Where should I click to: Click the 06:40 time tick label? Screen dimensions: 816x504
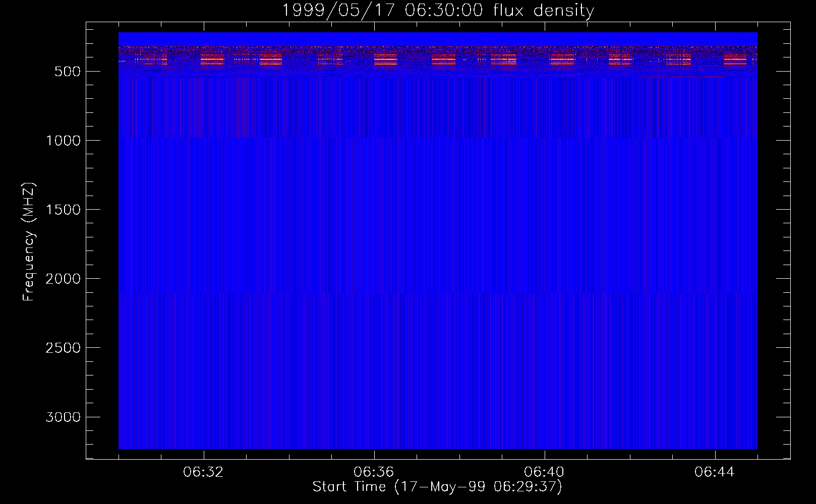544,472
